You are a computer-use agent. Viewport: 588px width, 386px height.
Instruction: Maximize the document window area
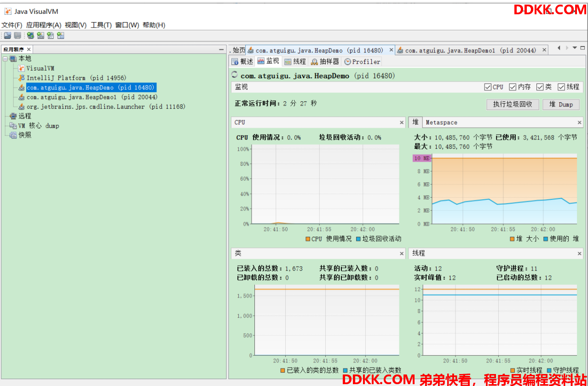click(x=582, y=47)
